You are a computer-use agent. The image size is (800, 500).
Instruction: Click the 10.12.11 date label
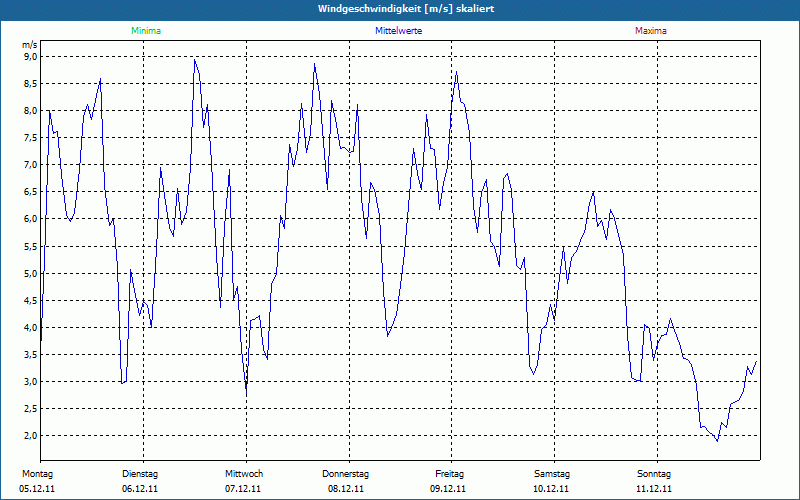pyautogui.click(x=551, y=489)
